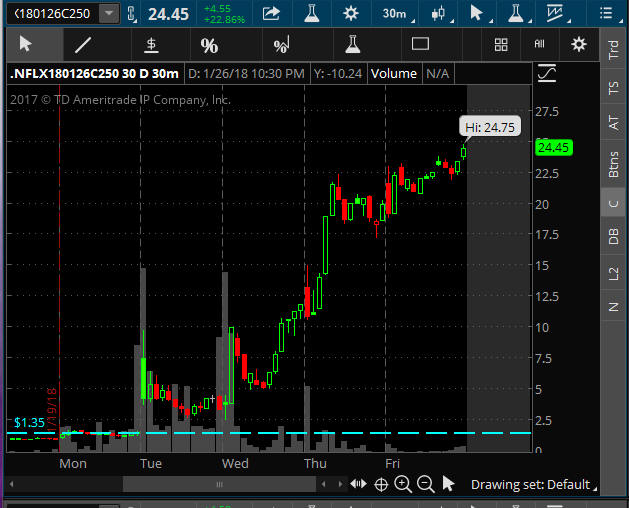Click the left arrow beside scrollbar end
This screenshot has width=629, height=508.
click(x=324, y=484)
